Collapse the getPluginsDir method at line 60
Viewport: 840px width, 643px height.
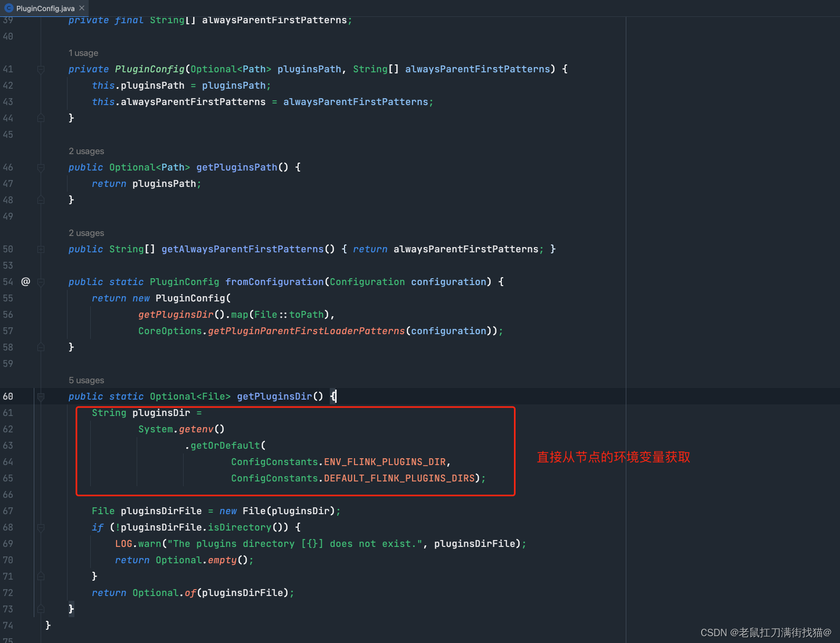(41, 396)
